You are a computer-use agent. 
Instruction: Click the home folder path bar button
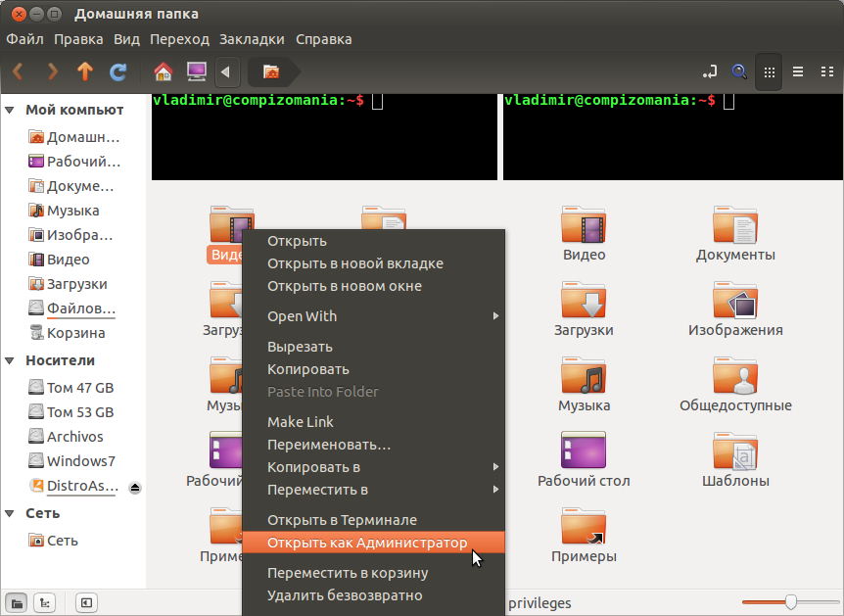272,71
